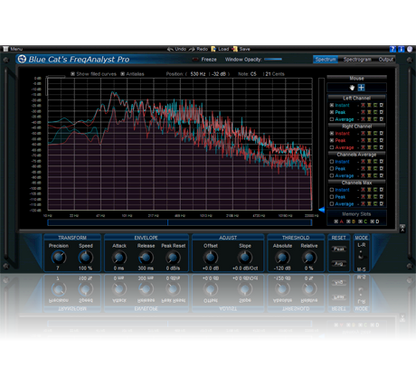Store Left Channel Average to slot D
The image size is (416, 376).
tap(381, 119)
